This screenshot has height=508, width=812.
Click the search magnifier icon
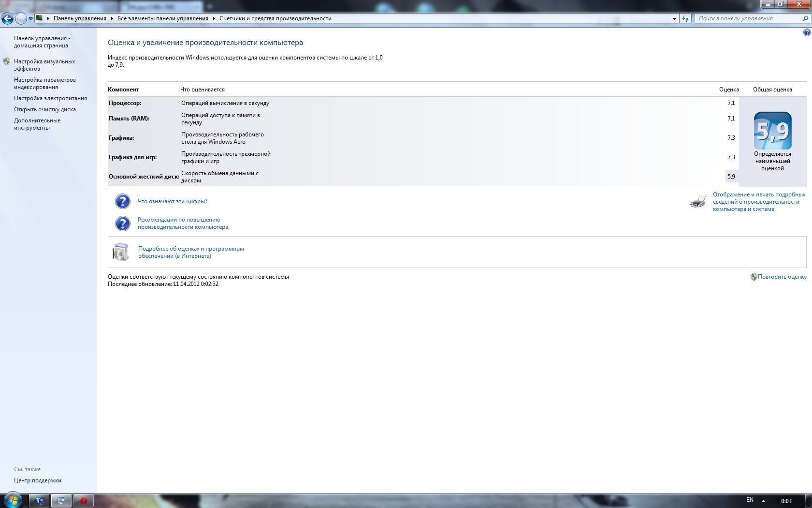coord(805,18)
